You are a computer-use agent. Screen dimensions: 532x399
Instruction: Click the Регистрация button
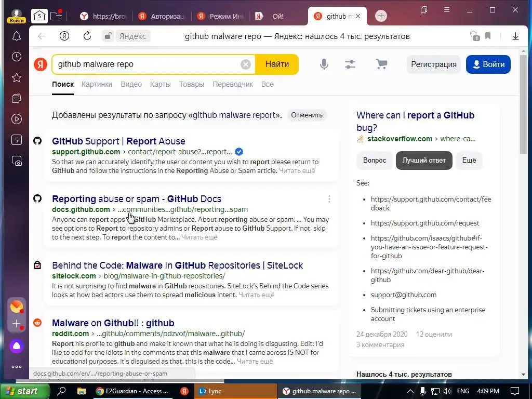click(434, 64)
